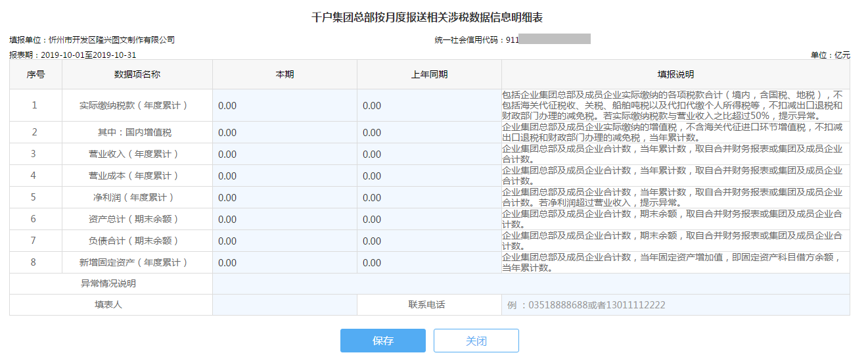
Task: Click 本期 field for 实际缴纳税款 row
Action: [285, 106]
